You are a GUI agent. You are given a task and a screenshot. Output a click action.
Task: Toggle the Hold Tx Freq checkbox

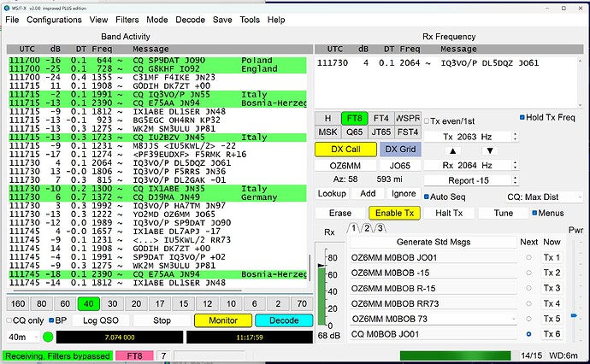click(x=522, y=117)
